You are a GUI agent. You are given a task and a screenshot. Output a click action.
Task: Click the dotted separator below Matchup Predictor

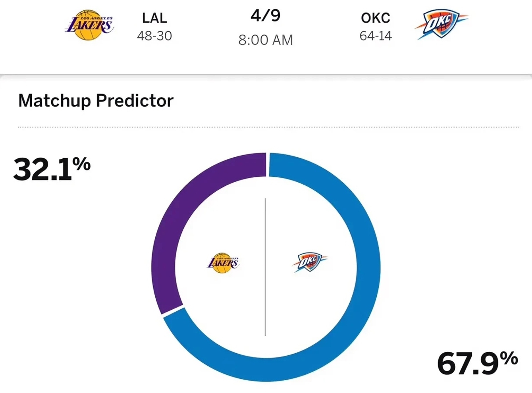(268, 127)
